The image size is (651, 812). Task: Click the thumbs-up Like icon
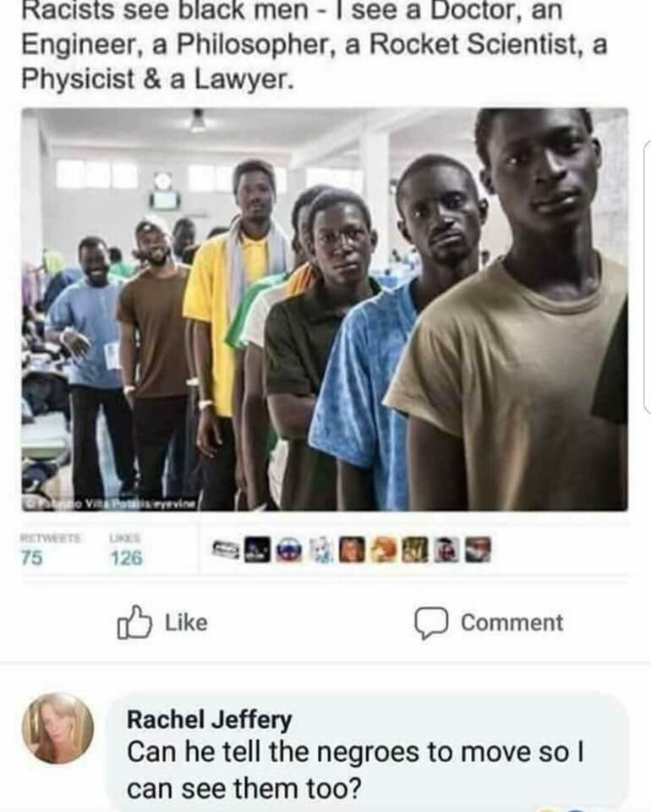click(134, 622)
